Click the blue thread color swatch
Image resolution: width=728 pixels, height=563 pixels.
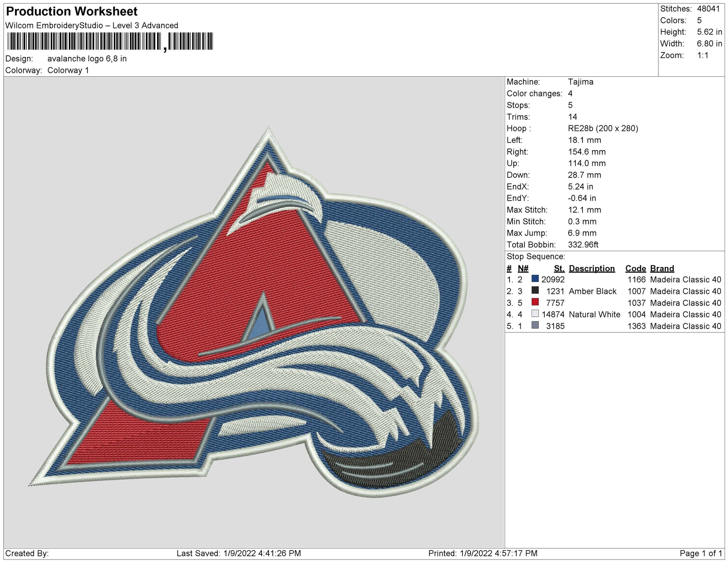(x=535, y=279)
